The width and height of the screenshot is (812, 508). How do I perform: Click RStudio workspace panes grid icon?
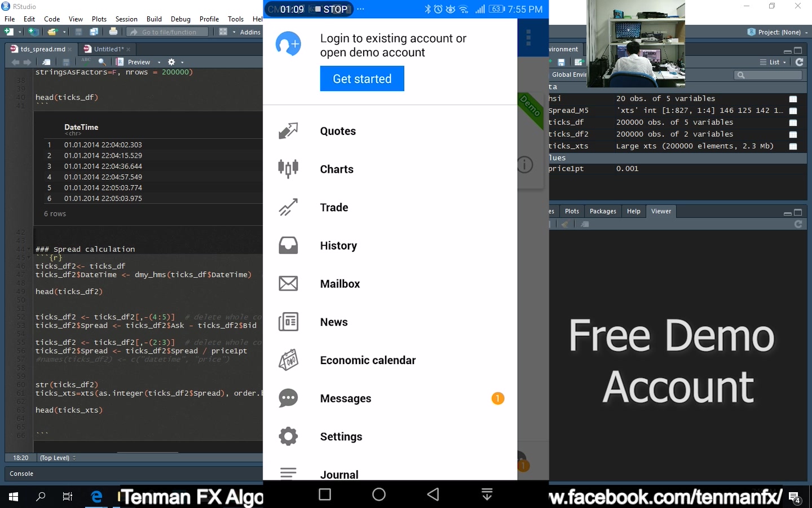click(223, 32)
